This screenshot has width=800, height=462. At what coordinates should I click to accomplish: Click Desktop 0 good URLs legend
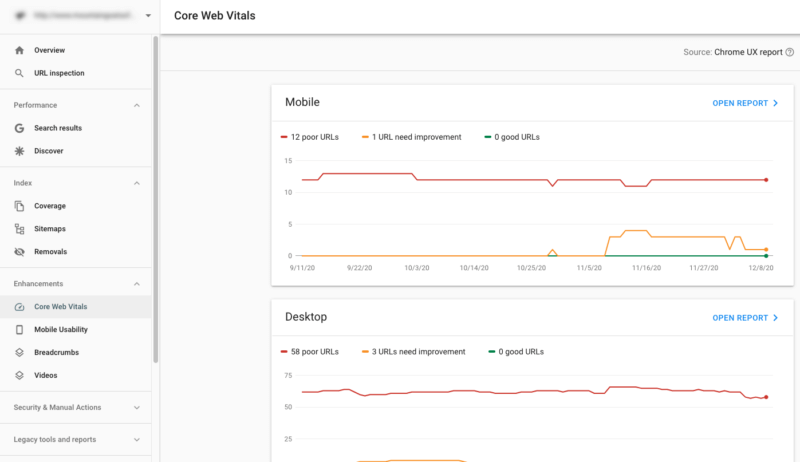coord(516,352)
